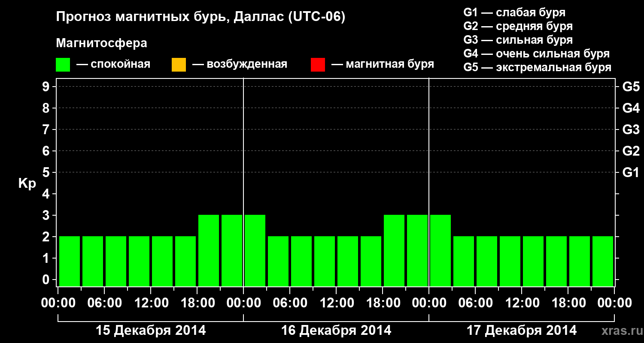The image size is (644, 343).
Task: Click the 18:00–21:00 Kp 3 bar on 16 Декабря
Action: point(394,250)
